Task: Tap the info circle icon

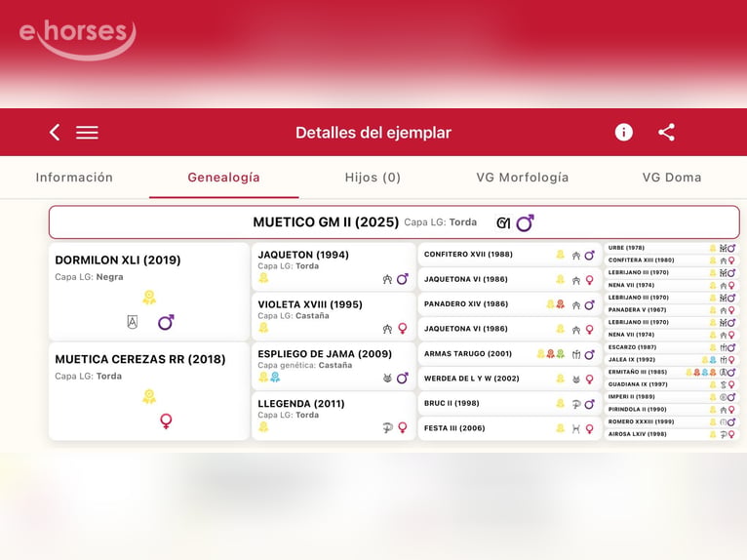Action: (x=623, y=132)
